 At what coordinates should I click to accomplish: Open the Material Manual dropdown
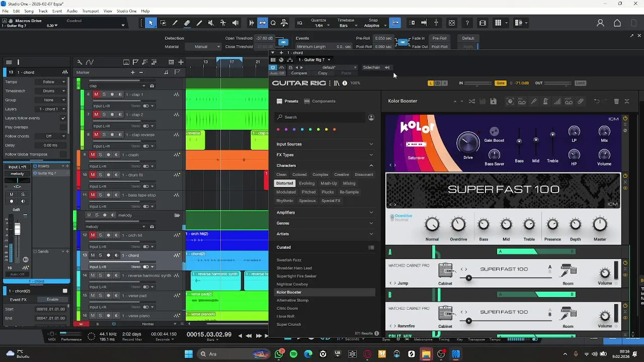[x=204, y=47]
